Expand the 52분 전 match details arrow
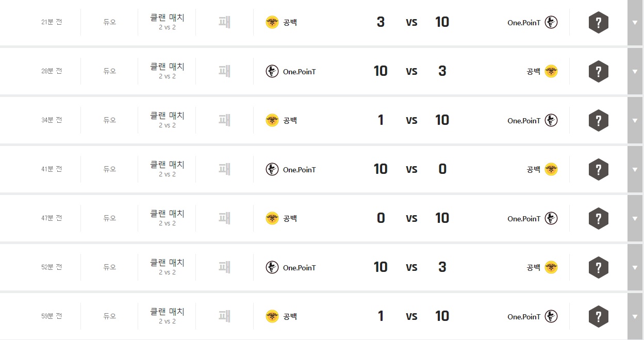The height and width of the screenshot is (340, 644). 635,267
